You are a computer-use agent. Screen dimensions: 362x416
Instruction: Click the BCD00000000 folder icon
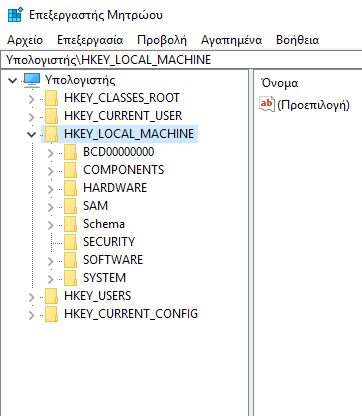tap(70, 152)
